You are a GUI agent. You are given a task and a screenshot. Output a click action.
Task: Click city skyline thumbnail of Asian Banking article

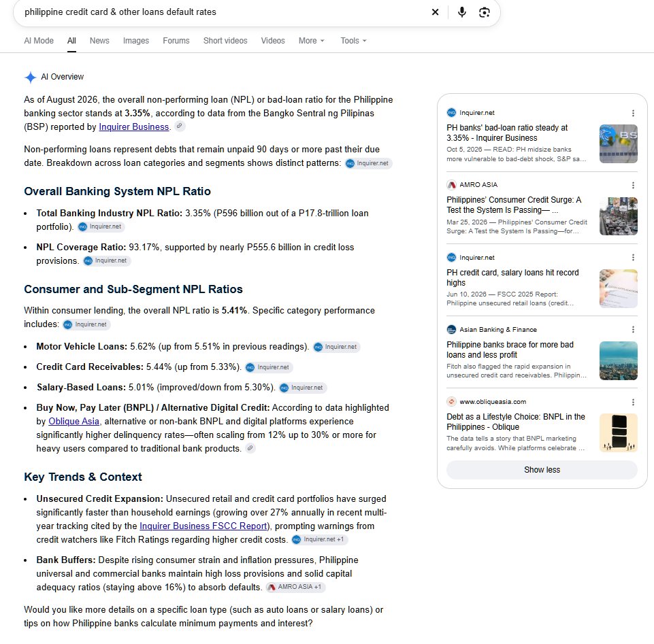[618, 360]
